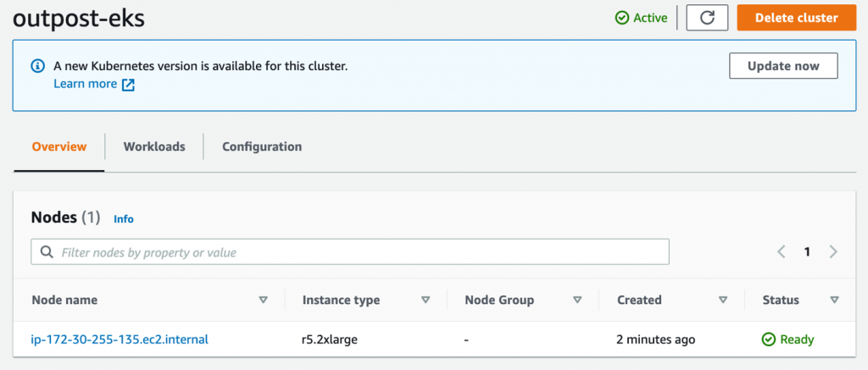Image resolution: width=868 pixels, height=370 pixels.
Task: Click the Ready status check icon
Action: (x=769, y=340)
